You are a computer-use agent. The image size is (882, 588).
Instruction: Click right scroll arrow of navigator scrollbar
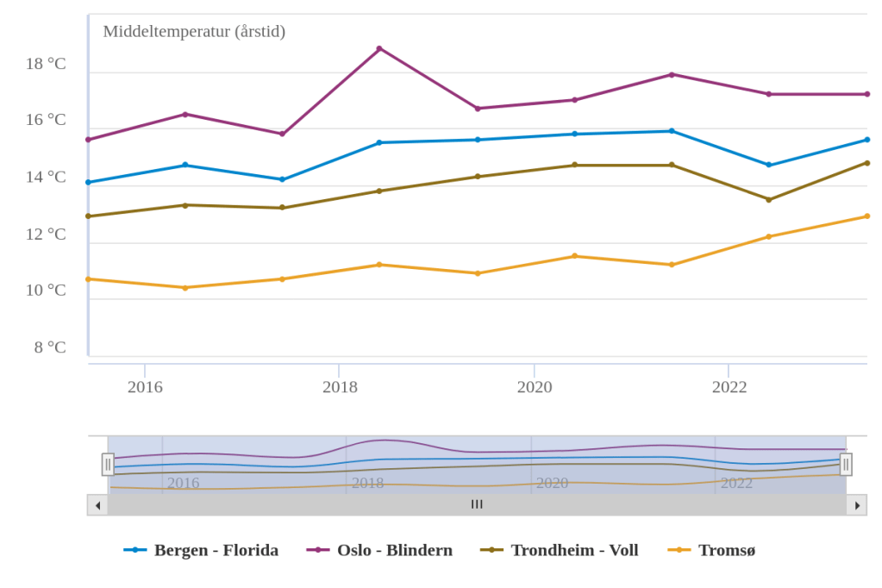(x=857, y=505)
